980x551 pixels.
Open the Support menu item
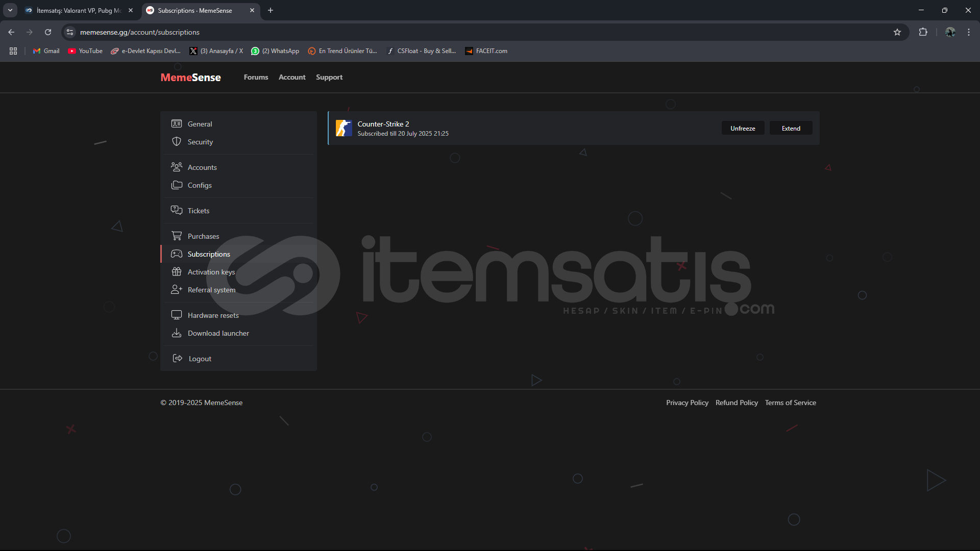tap(329, 77)
